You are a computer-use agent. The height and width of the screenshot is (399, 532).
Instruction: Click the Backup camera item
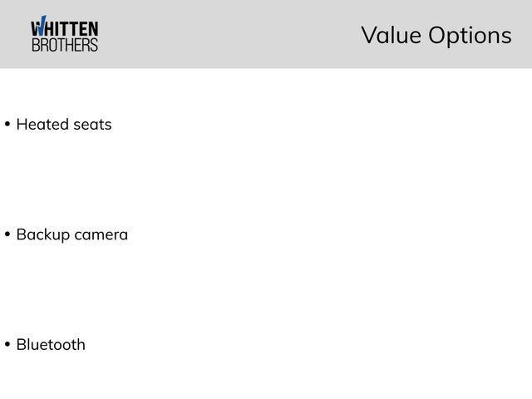71,234
